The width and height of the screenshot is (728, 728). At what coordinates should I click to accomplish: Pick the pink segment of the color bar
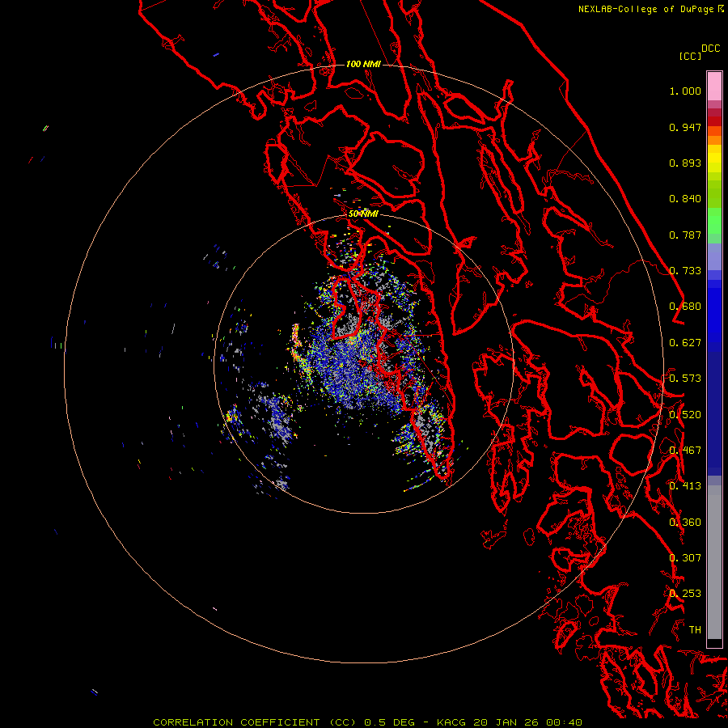tap(714, 87)
